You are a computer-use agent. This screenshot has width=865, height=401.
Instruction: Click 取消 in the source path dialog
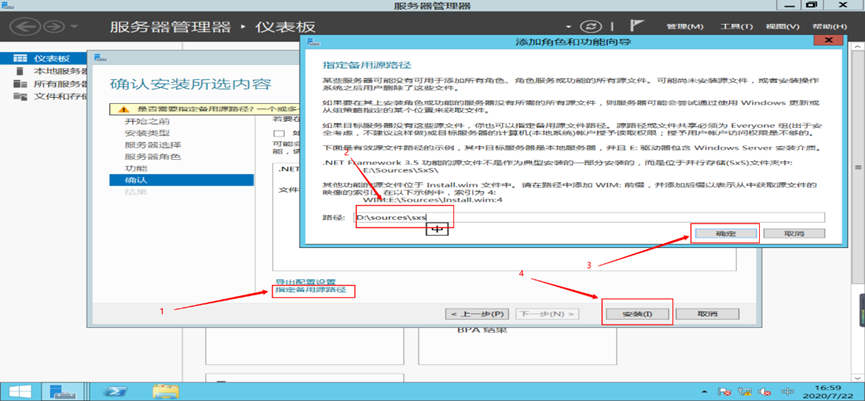click(794, 233)
